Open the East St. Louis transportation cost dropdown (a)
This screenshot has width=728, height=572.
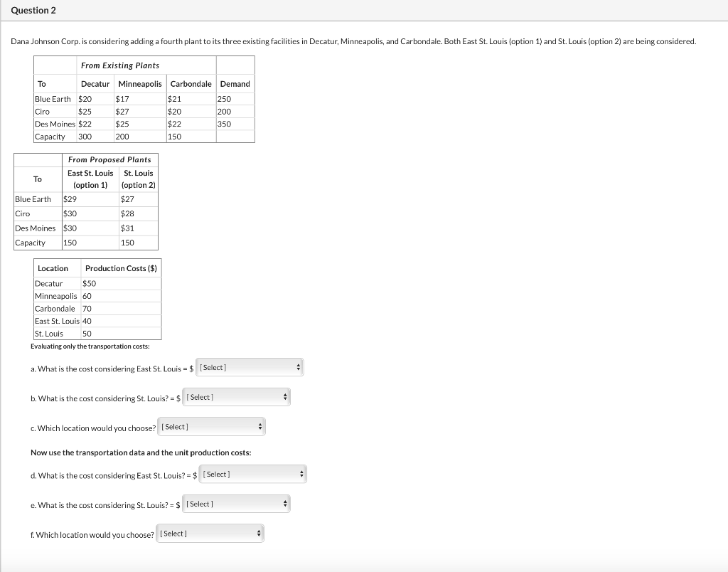pyautogui.click(x=250, y=368)
